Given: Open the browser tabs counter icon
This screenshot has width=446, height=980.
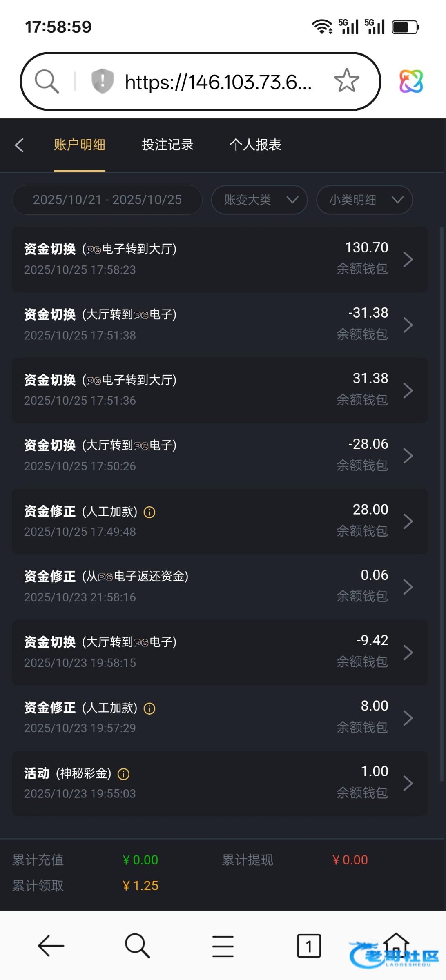Looking at the screenshot, I should (x=308, y=946).
